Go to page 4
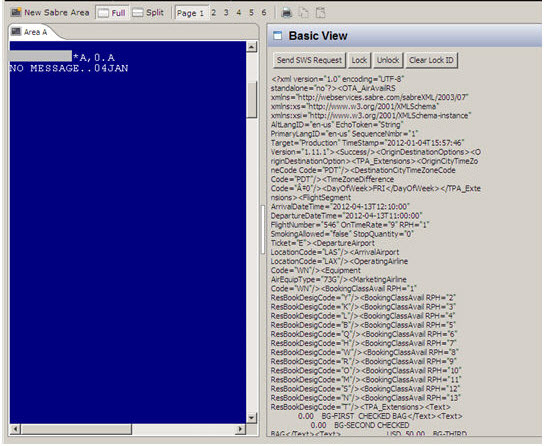544x446 pixels. tap(239, 13)
